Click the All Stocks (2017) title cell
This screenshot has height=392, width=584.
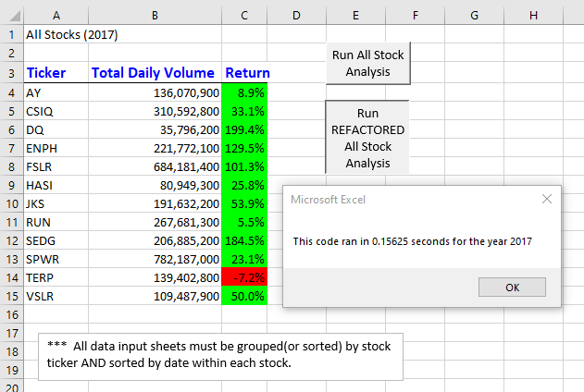click(56, 34)
